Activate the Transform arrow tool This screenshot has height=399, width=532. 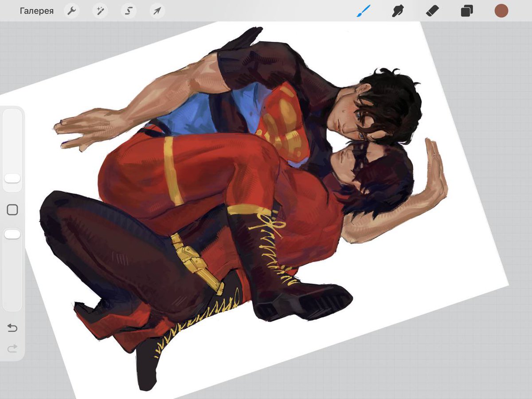coord(157,11)
